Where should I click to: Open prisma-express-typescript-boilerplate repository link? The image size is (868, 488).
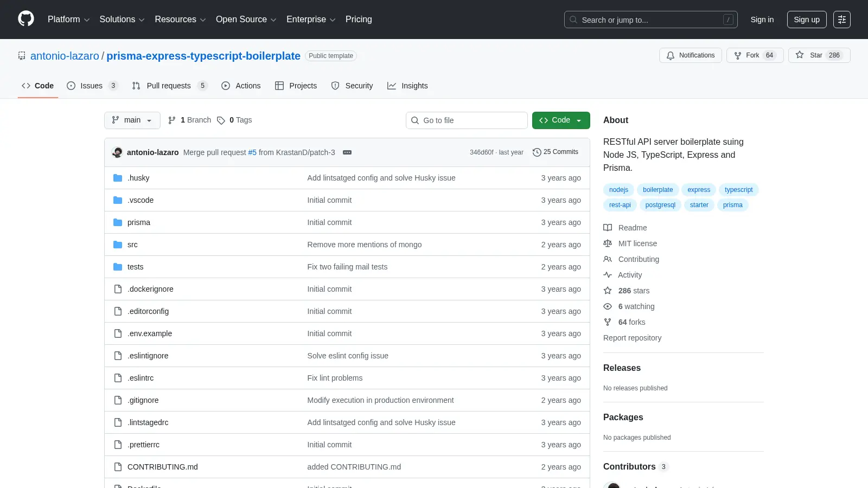point(203,56)
